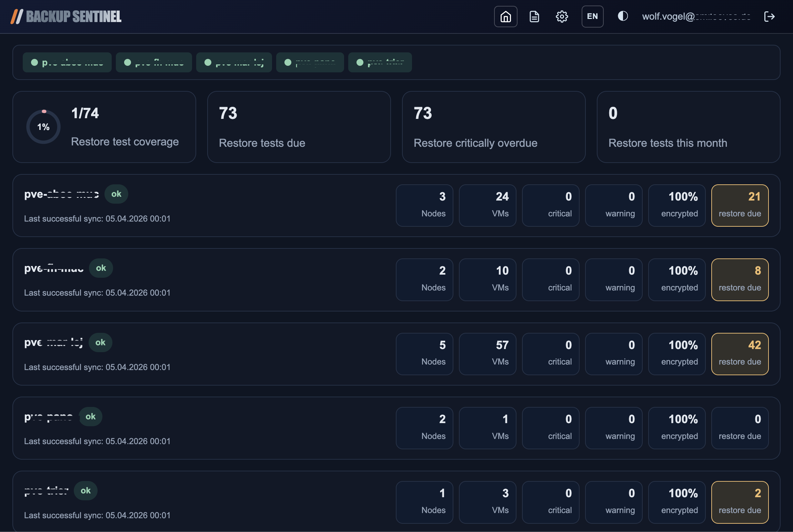Open Restore tests this month card

[x=688, y=127]
